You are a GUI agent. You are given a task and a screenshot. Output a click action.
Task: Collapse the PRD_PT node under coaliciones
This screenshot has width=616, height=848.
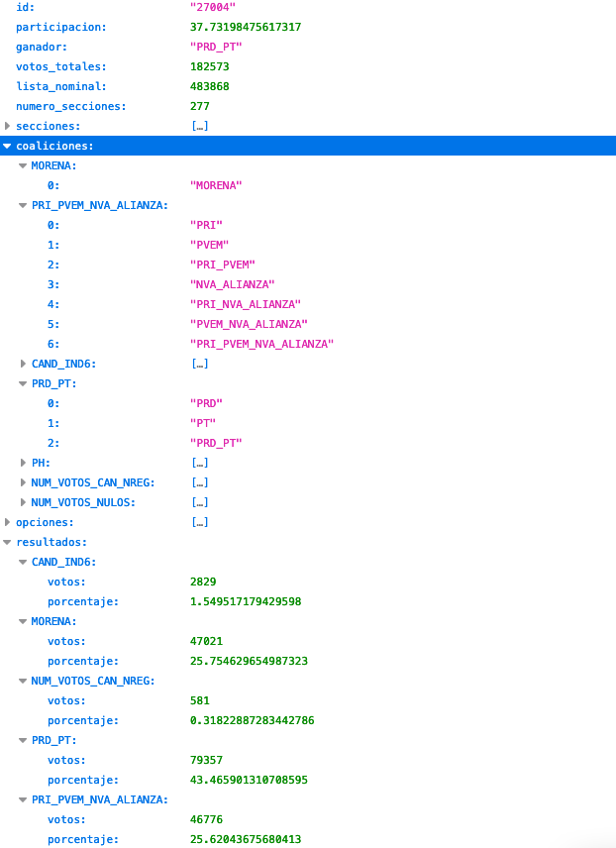coord(23,384)
